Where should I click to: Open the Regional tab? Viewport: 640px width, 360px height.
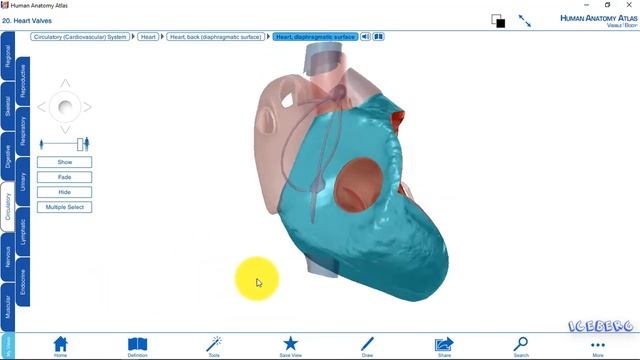click(x=8, y=56)
